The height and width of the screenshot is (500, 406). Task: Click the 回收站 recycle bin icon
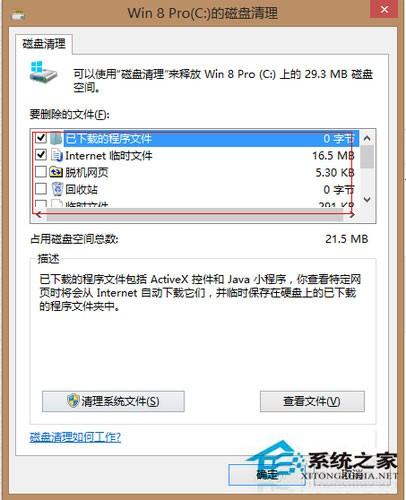57,189
